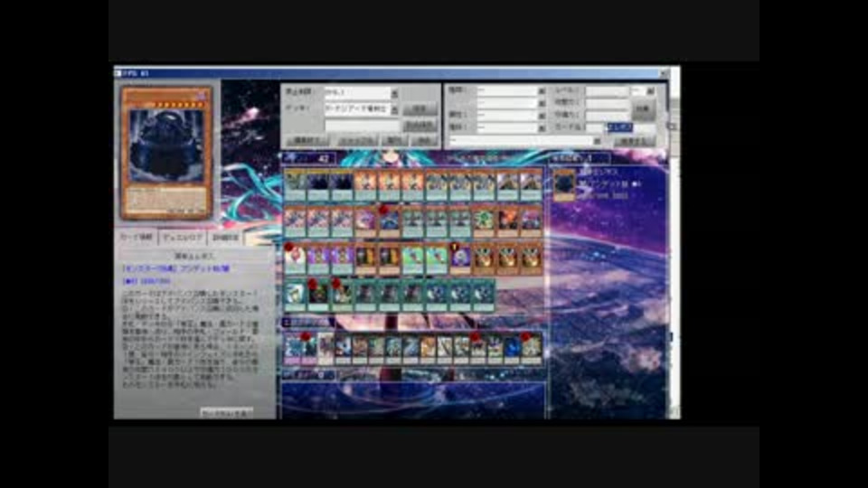Click the last card in main deck top row
The image size is (868, 488).
point(531,185)
